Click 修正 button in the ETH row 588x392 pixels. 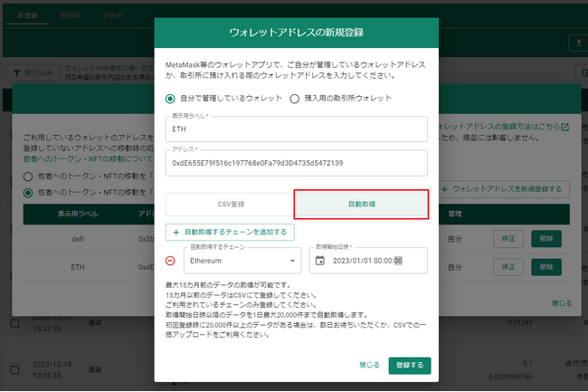508,267
